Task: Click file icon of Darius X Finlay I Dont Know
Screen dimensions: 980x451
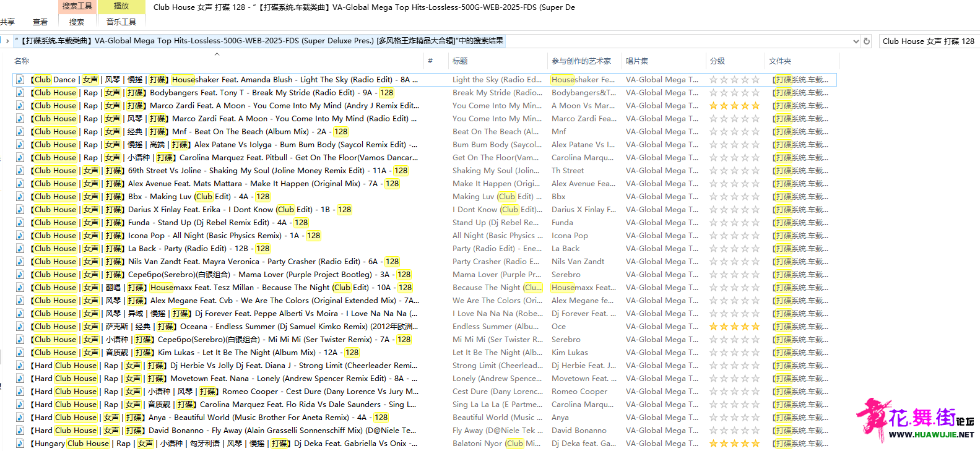Action: (20, 210)
